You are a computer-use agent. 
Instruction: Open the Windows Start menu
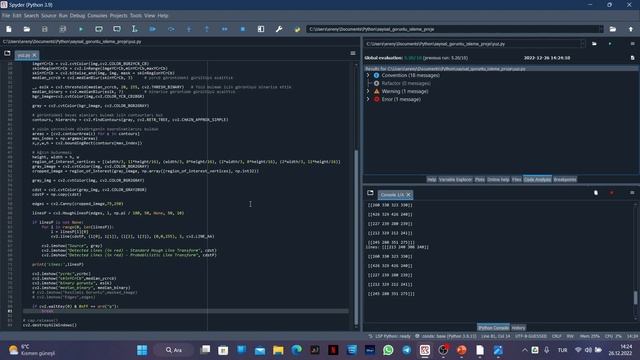142,350
